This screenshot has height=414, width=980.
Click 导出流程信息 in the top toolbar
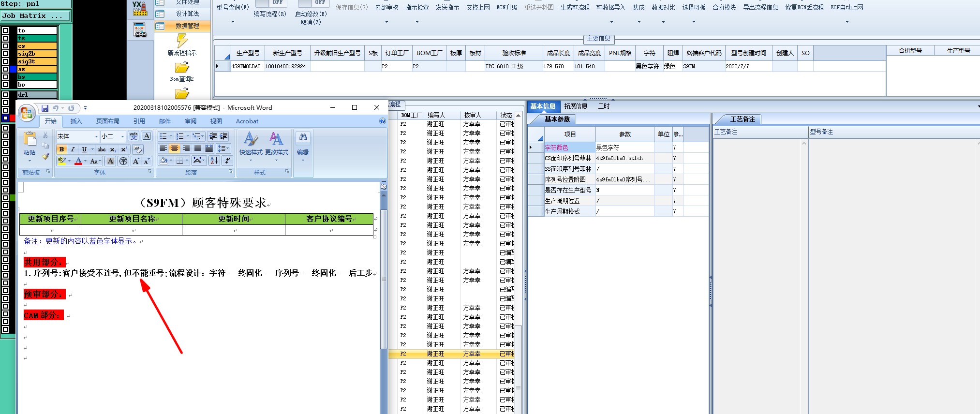[760, 7]
